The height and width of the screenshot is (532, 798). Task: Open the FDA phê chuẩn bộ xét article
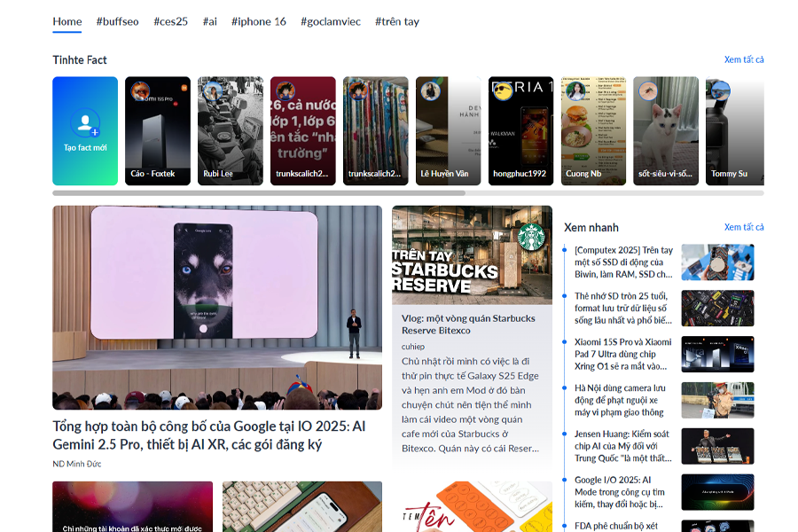[616, 526]
